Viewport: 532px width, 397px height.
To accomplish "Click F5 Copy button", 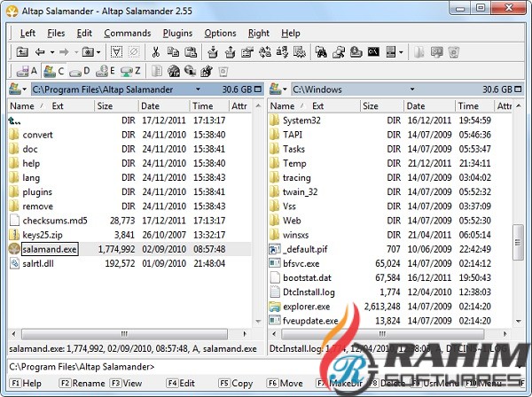I will tap(236, 384).
